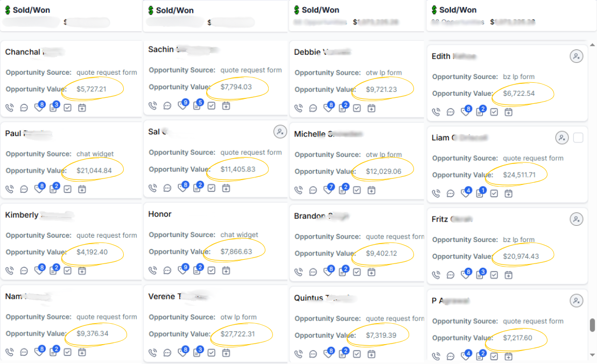The width and height of the screenshot is (597, 364).
Task: Open the tags icon on Kimberly's card
Action: pyautogui.click(x=38, y=270)
